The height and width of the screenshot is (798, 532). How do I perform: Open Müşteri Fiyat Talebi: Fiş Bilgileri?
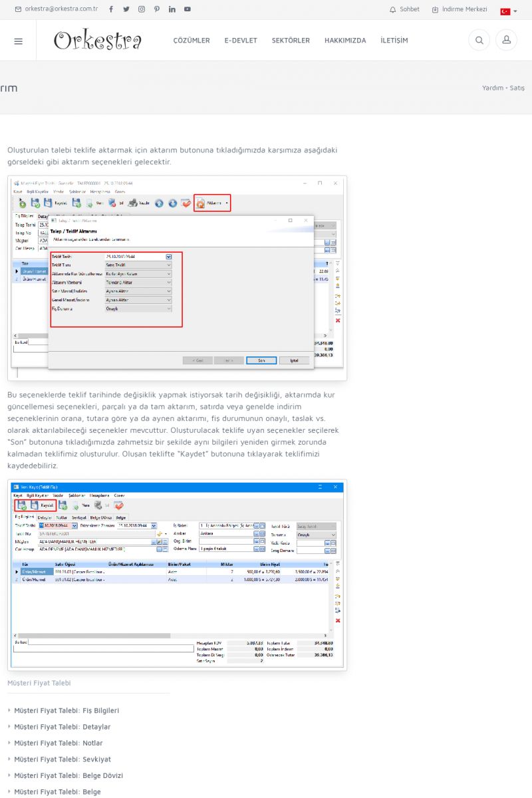[66, 711]
